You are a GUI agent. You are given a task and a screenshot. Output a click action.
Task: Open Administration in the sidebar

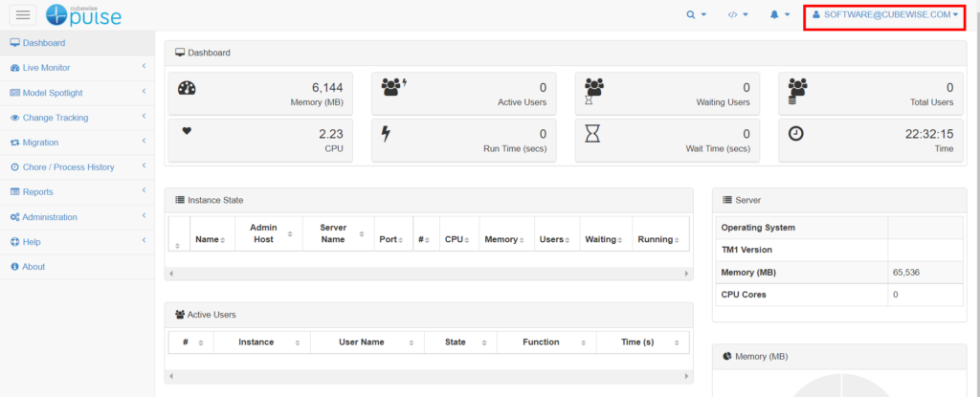pyautogui.click(x=50, y=217)
